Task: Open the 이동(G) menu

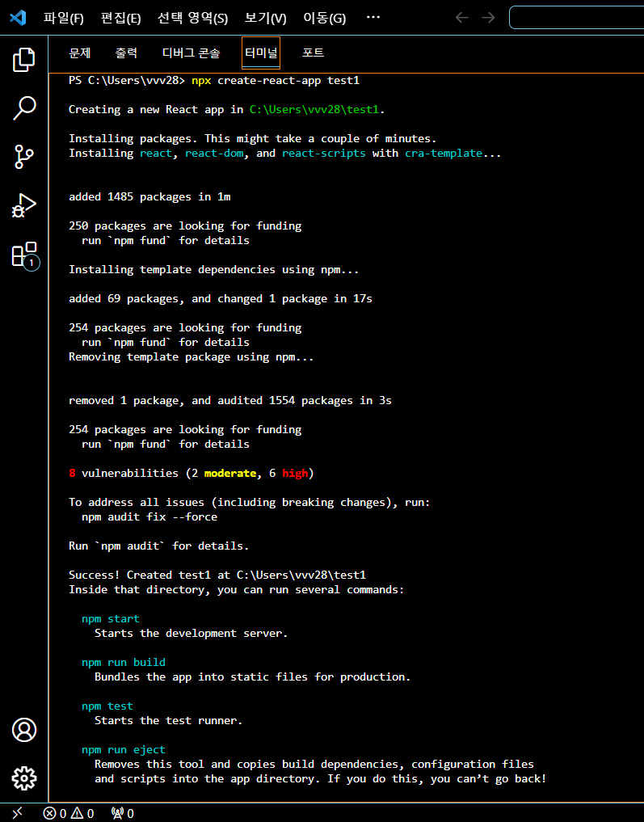Action: 324,18
